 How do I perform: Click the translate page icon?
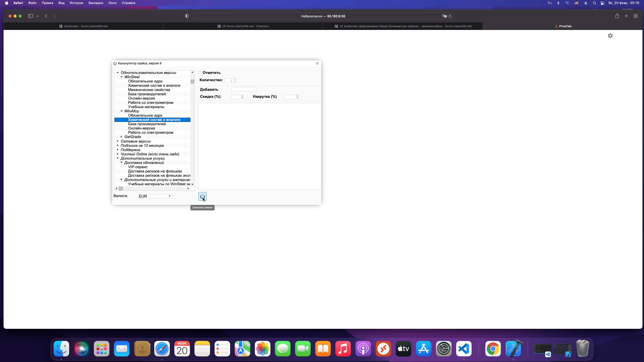[444, 16]
